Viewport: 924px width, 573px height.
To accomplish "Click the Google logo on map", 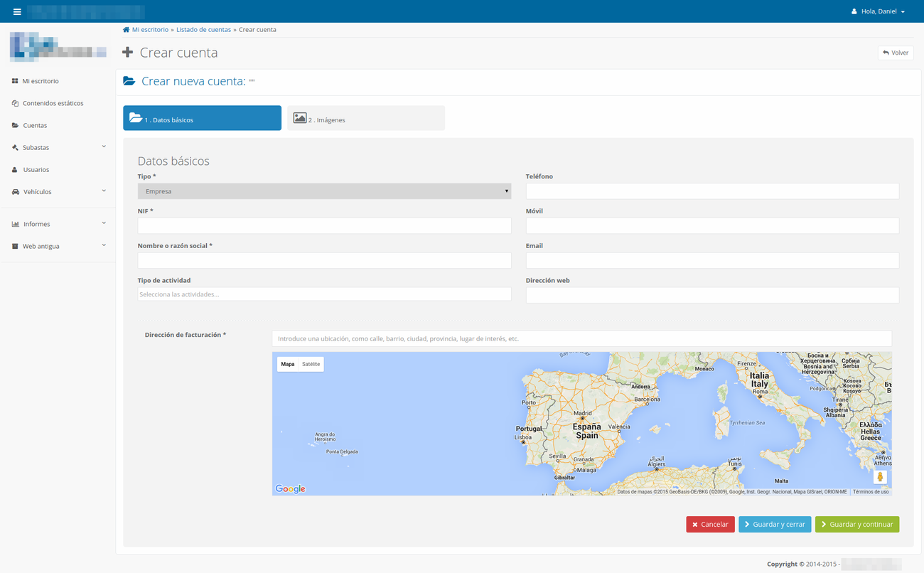I will pyautogui.click(x=291, y=488).
